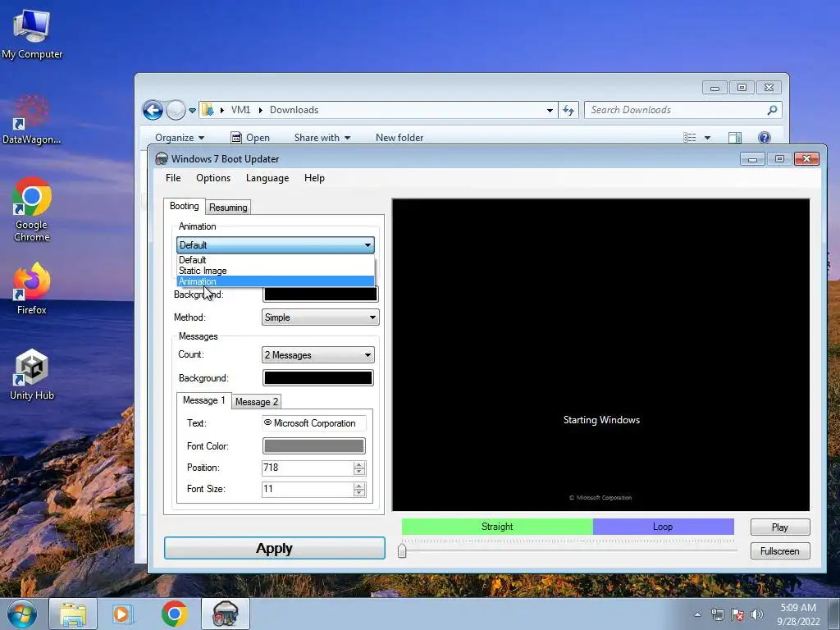Image resolution: width=840 pixels, height=630 pixels.
Task: Open Windows Explorer from taskbar
Action: [x=73, y=614]
